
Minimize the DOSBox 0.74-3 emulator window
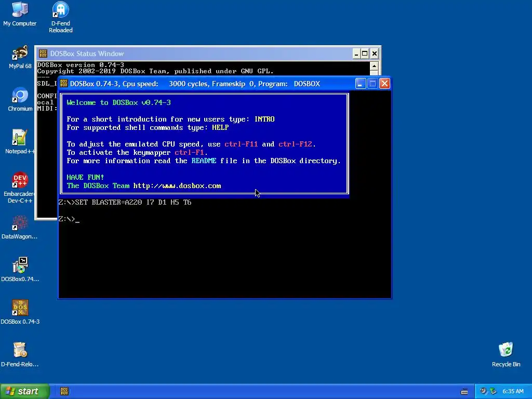tap(361, 84)
